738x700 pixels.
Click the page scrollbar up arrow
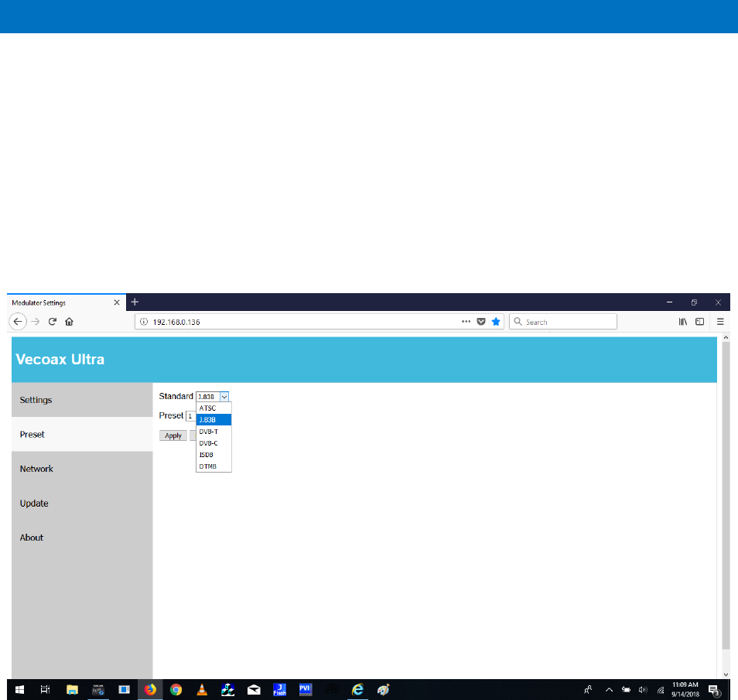(726, 337)
